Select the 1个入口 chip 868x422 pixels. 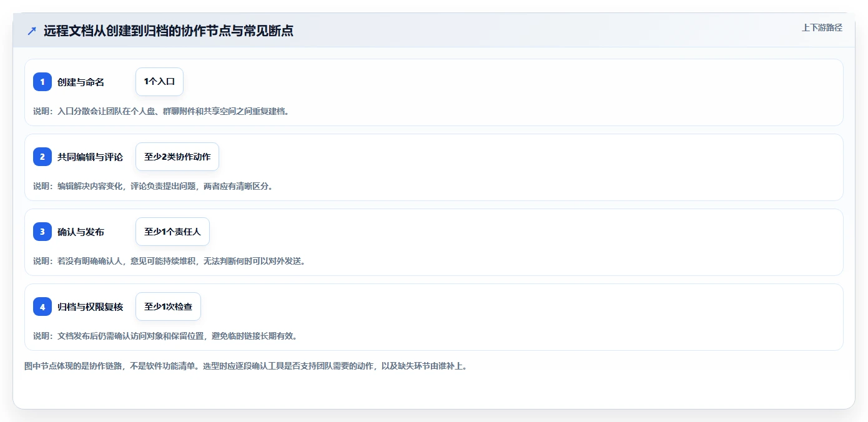pyautogui.click(x=159, y=82)
